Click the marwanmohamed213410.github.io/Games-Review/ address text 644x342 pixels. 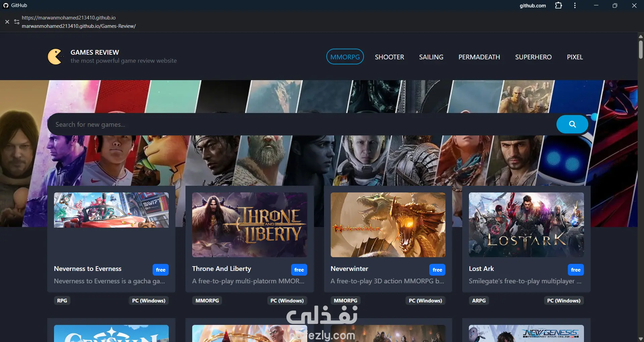click(x=79, y=26)
